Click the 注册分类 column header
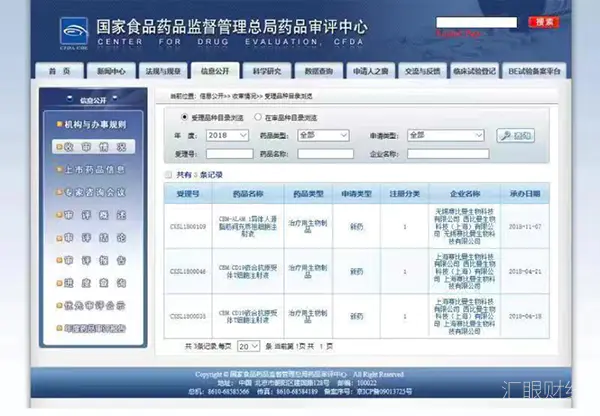 point(404,194)
